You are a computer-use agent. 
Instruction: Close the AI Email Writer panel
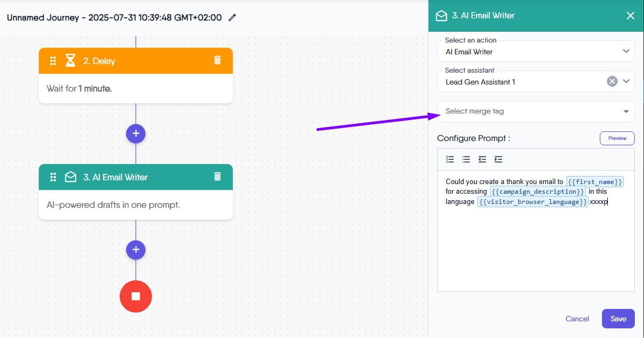tap(631, 16)
